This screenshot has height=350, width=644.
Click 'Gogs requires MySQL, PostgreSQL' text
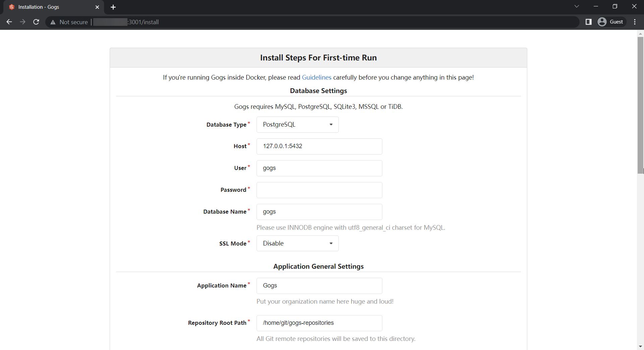(x=318, y=107)
